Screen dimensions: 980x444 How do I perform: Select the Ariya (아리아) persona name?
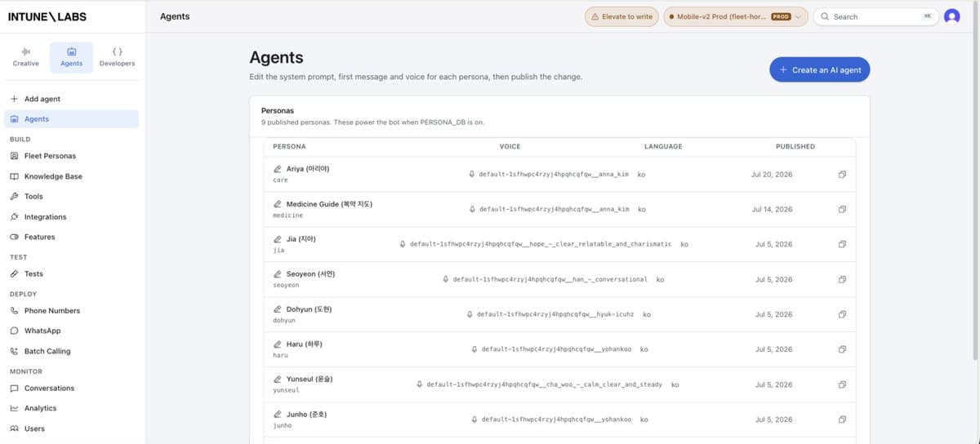(x=308, y=169)
